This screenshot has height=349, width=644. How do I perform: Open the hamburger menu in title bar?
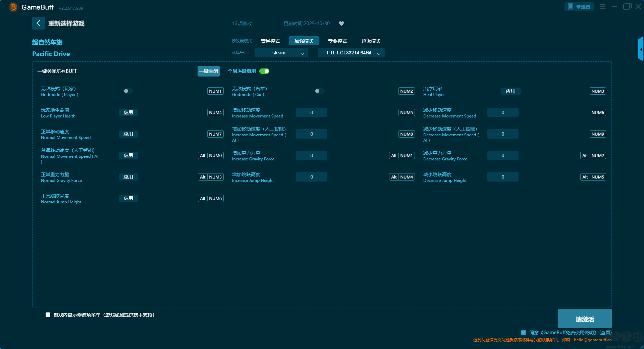point(603,7)
